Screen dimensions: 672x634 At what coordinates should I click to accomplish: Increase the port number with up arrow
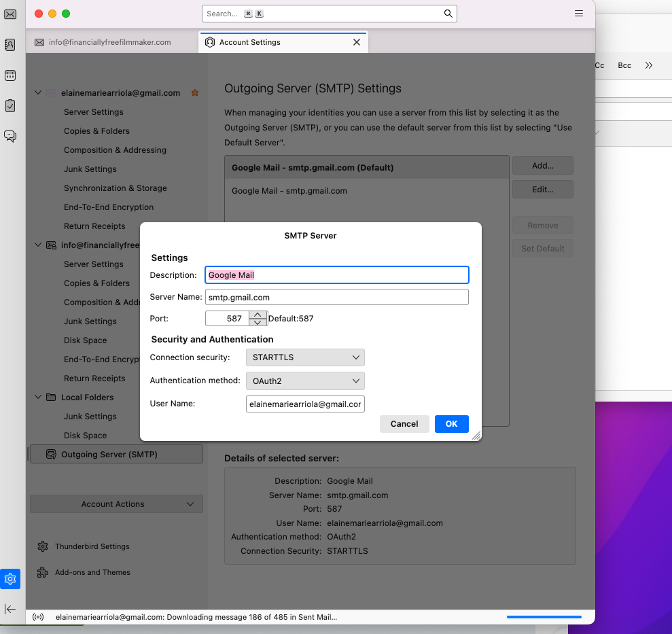click(258, 315)
